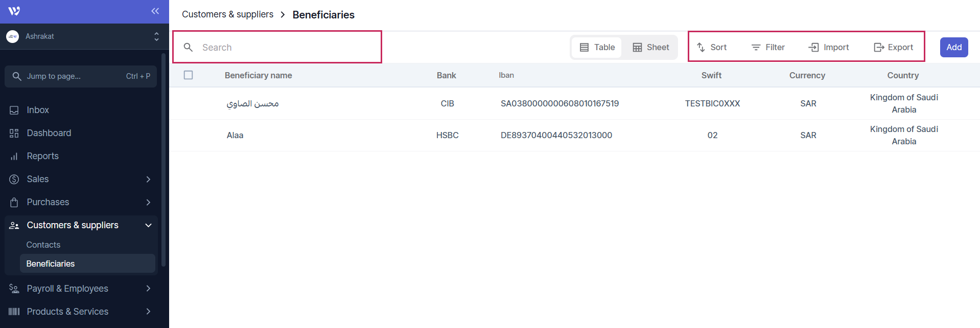Open the Dashboard page
980x328 pixels.
pos(49,133)
